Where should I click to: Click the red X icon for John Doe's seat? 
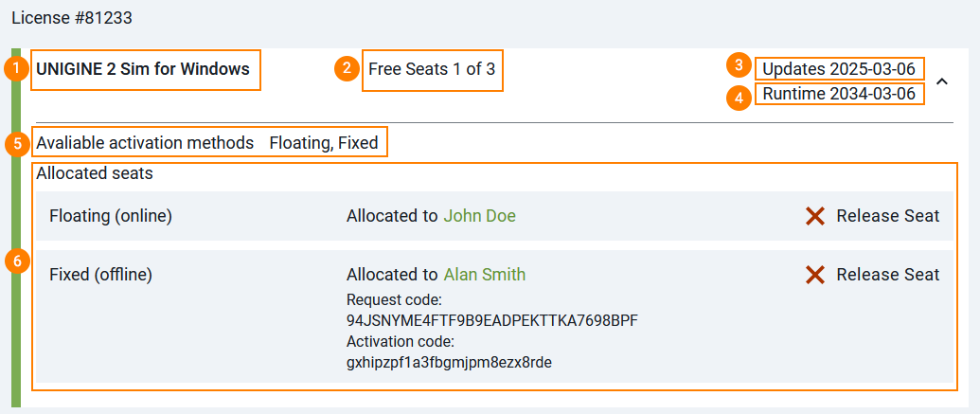tap(815, 216)
